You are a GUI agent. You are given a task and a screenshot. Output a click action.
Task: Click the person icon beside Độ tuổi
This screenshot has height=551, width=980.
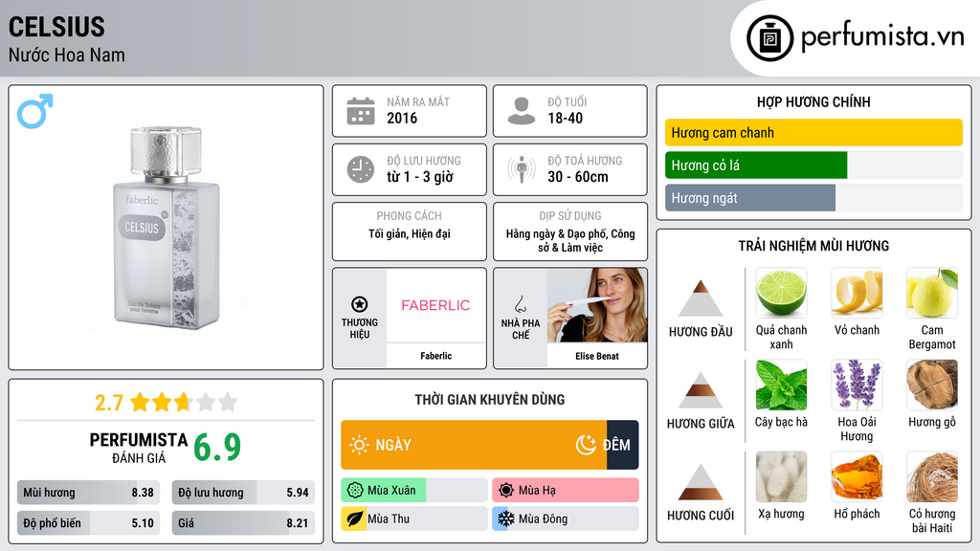522,111
